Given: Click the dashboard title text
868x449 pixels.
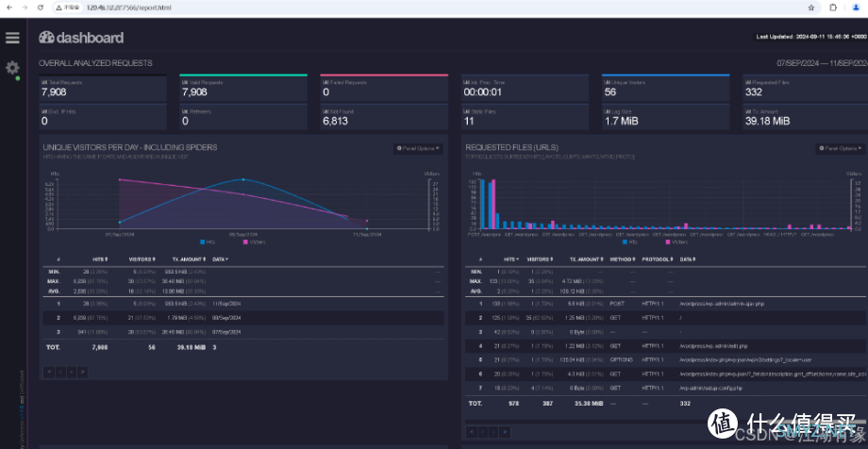Looking at the screenshot, I should click(x=90, y=38).
